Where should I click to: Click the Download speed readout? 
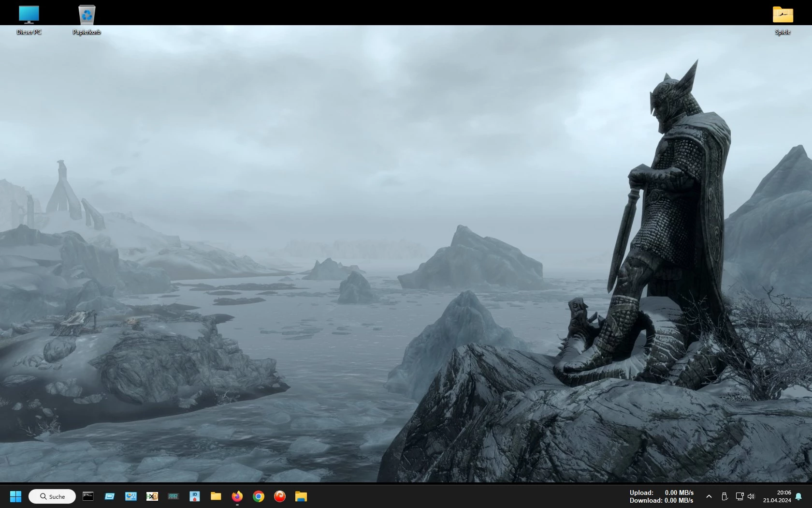pyautogui.click(x=661, y=500)
